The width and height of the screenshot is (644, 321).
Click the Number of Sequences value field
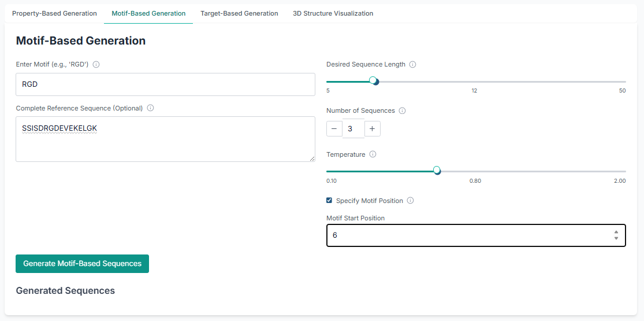coord(353,128)
